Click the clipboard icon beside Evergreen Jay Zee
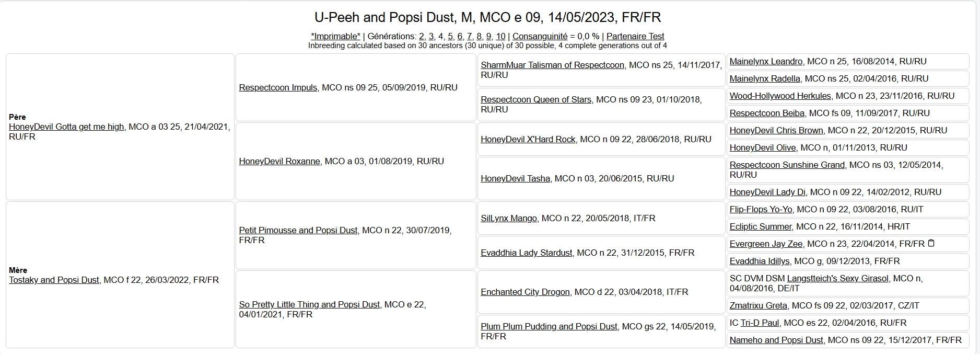The width and height of the screenshot is (980, 354). pyautogui.click(x=931, y=244)
